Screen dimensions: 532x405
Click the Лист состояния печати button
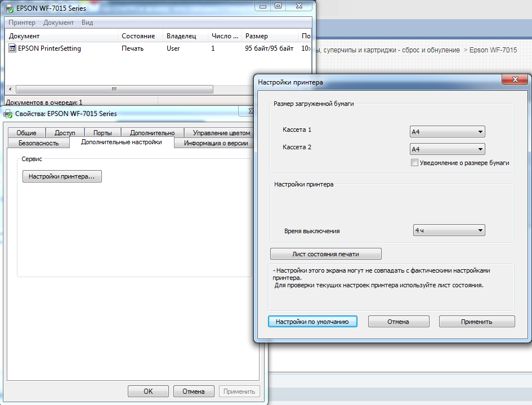pyautogui.click(x=326, y=254)
